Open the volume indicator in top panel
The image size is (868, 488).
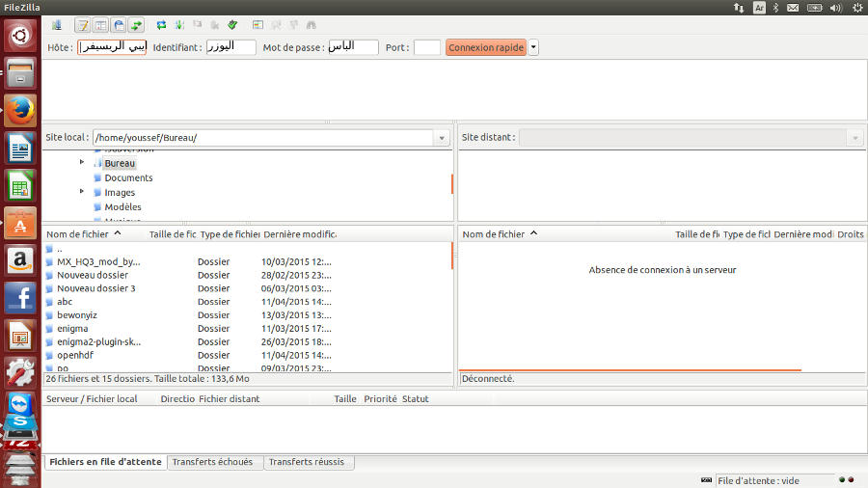click(836, 7)
